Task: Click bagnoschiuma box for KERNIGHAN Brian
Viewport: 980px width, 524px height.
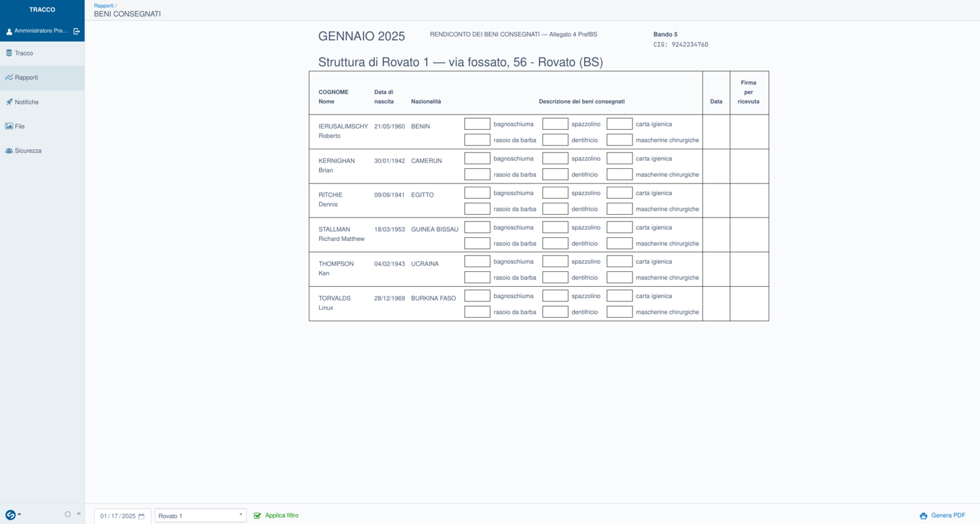Action: coord(477,159)
